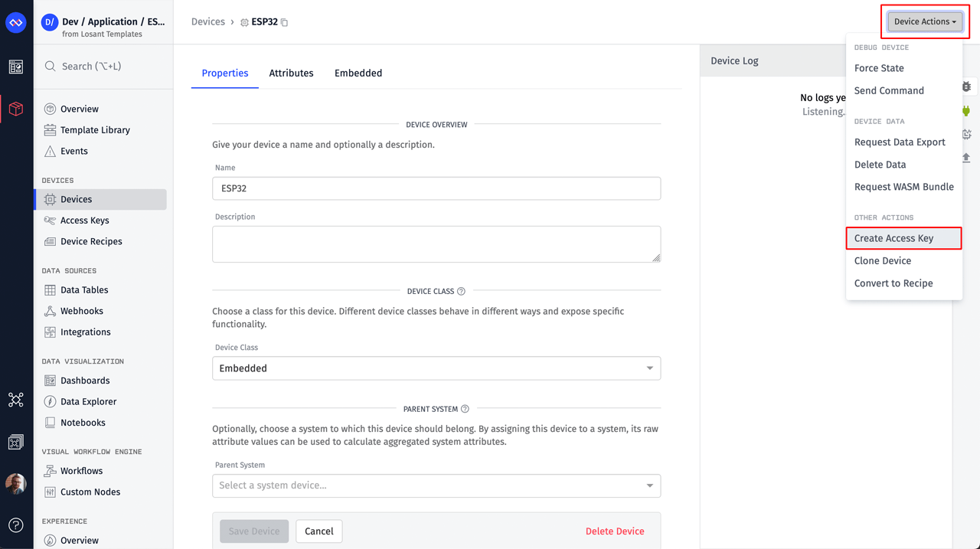Go to Devices breadcrumb link
Screen dimensions: 980x549
[x=208, y=22]
